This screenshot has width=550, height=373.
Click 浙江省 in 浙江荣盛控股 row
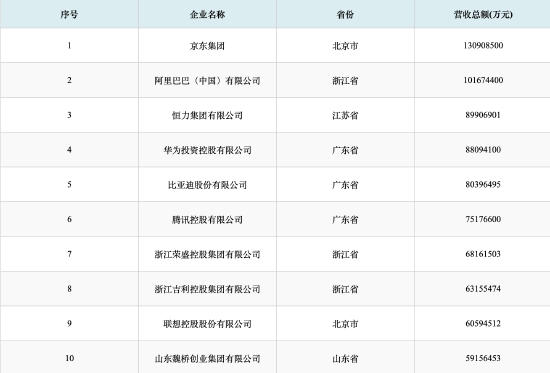point(345,254)
